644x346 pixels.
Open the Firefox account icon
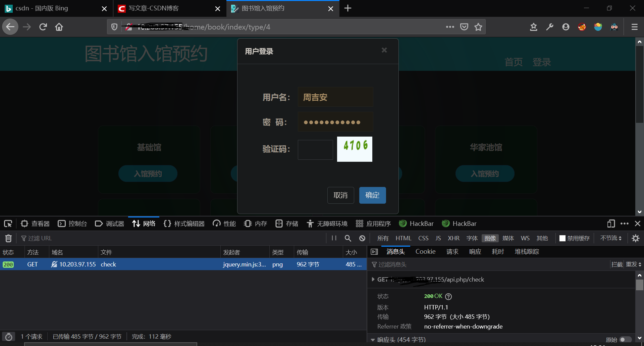point(566,27)
